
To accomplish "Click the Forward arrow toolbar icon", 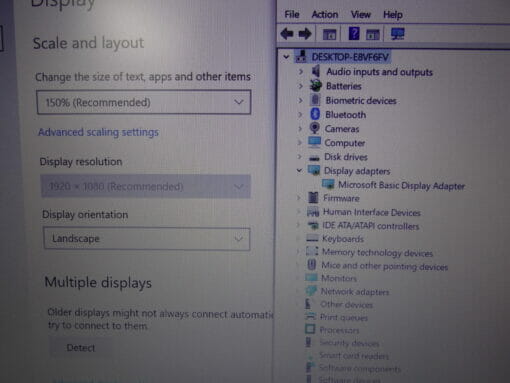I will coord(305,34).
